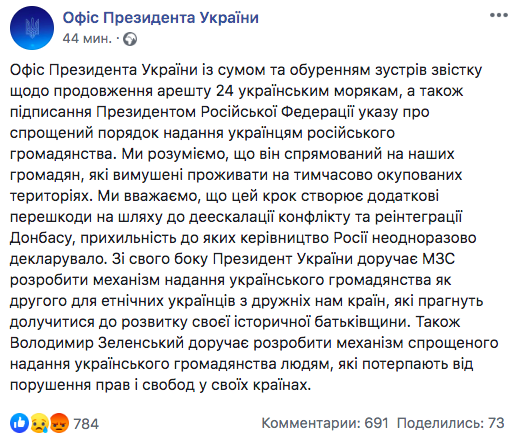
Task: Click the first line of post text
Action: pyautogui.click(x=246, y=70)
